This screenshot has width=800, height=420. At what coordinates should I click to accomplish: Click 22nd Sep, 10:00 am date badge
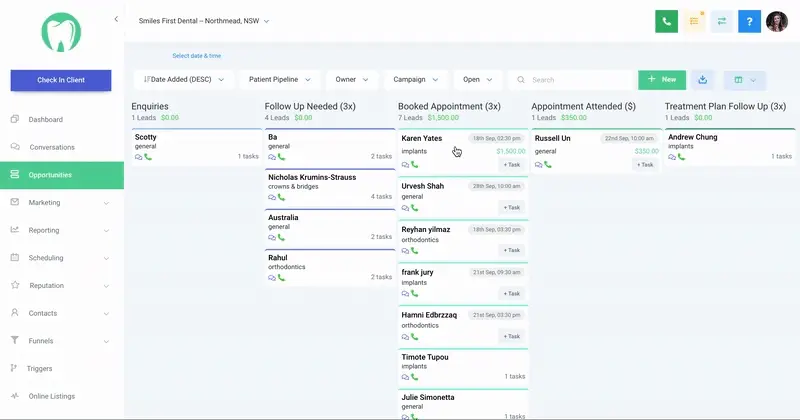[629, 138]
